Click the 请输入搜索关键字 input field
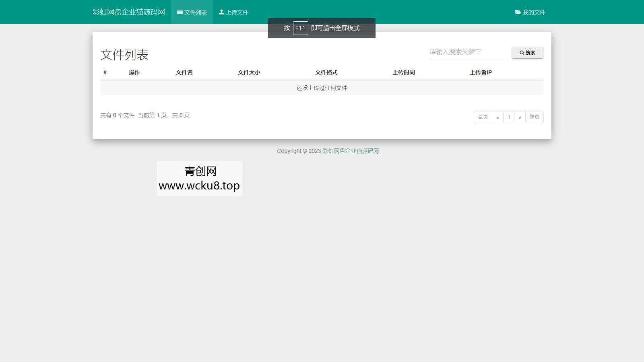Screen dimensions: 644x362 pos(468,51)
